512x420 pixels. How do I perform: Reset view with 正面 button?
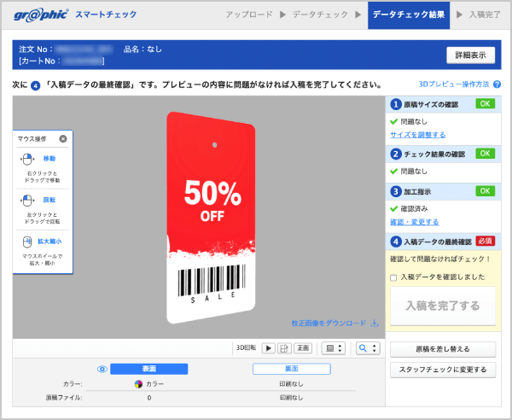[x=303, y=348]
